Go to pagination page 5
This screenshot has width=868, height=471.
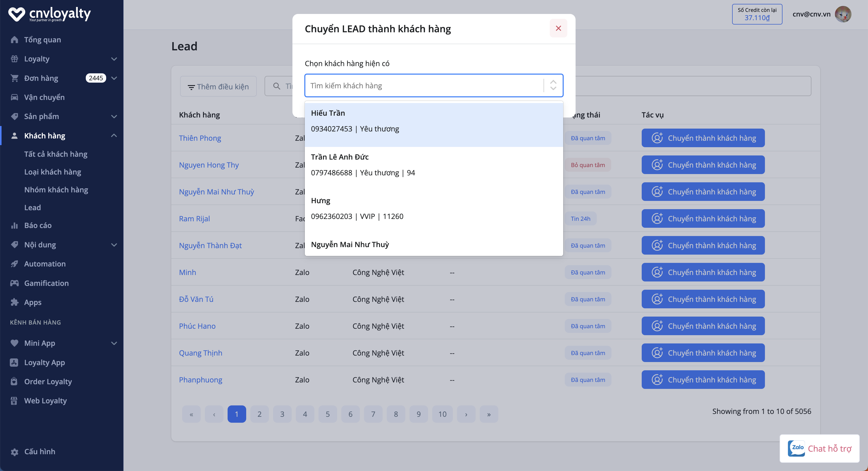[x=328, y=414]
